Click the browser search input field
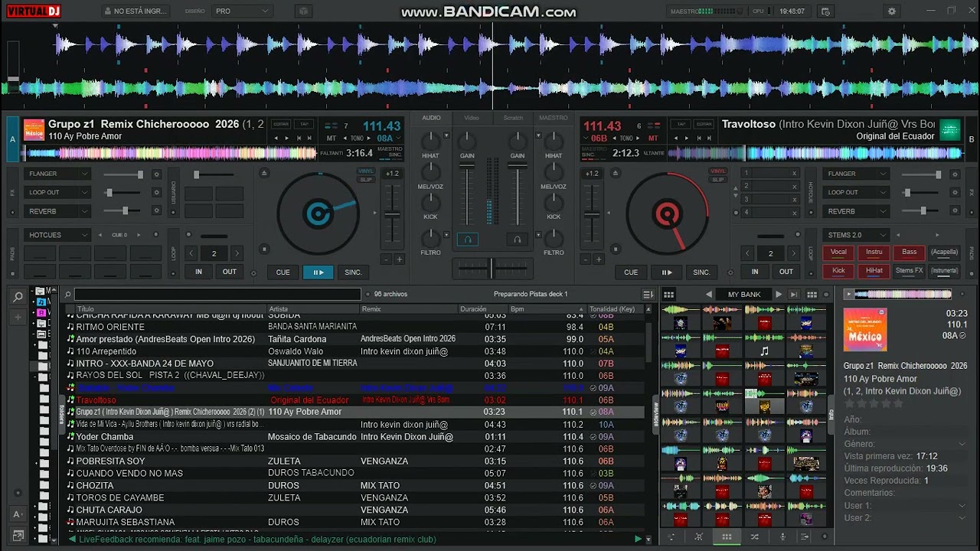Viewport: 980px width, 551px height. point(217,295)
